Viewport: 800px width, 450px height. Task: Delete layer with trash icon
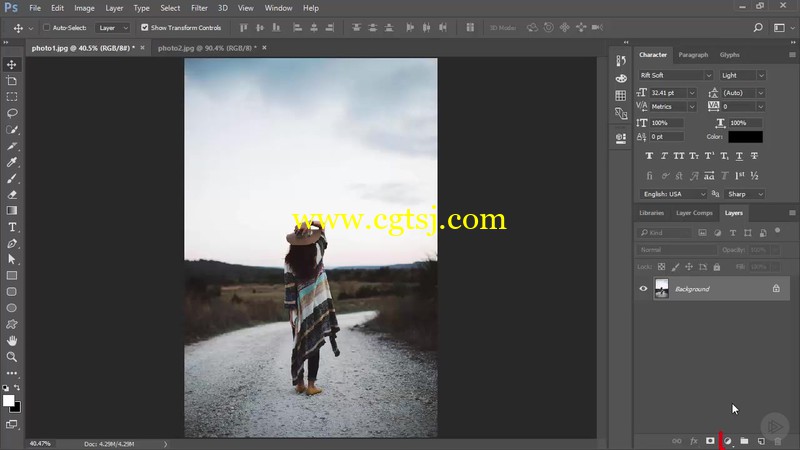coord(778,441)
